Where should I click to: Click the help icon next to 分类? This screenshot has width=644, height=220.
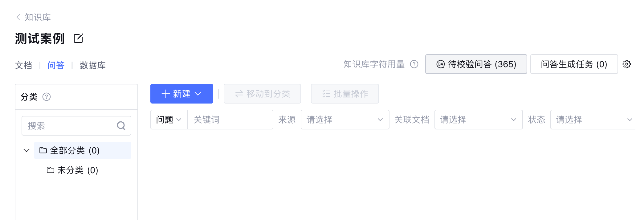(47, 97)
